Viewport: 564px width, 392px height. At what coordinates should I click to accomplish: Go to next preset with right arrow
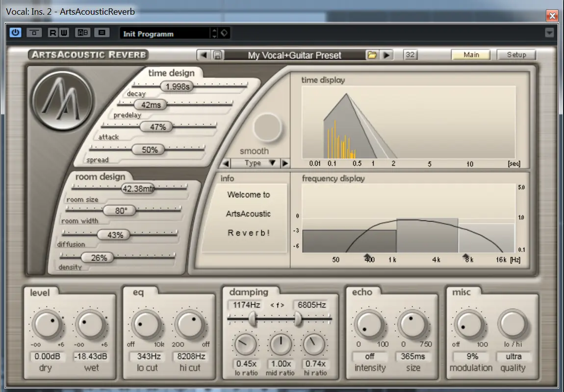coord(387,55)
